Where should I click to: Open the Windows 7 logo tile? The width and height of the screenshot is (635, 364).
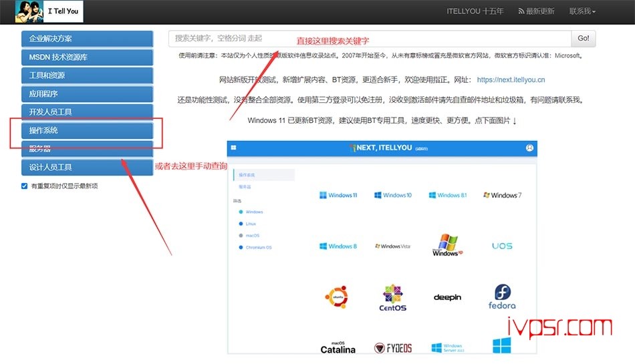click(502, 195)
